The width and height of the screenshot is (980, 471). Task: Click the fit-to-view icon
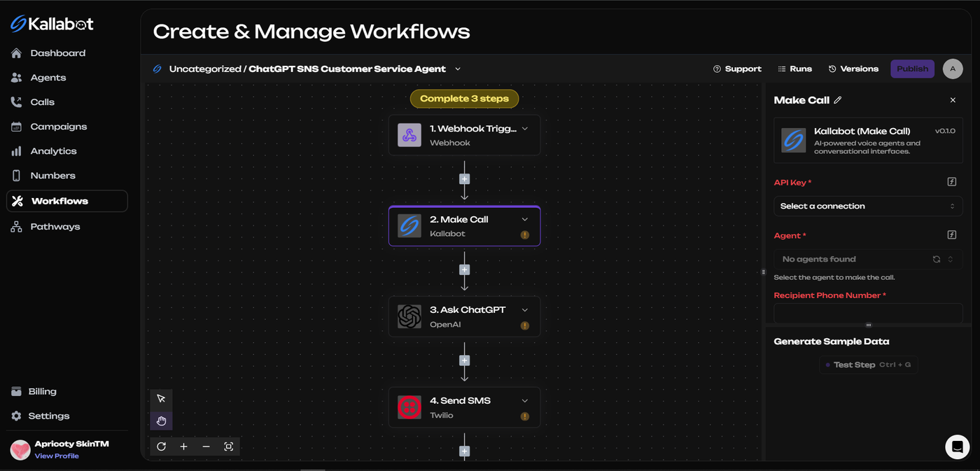(x=228, y=447)
